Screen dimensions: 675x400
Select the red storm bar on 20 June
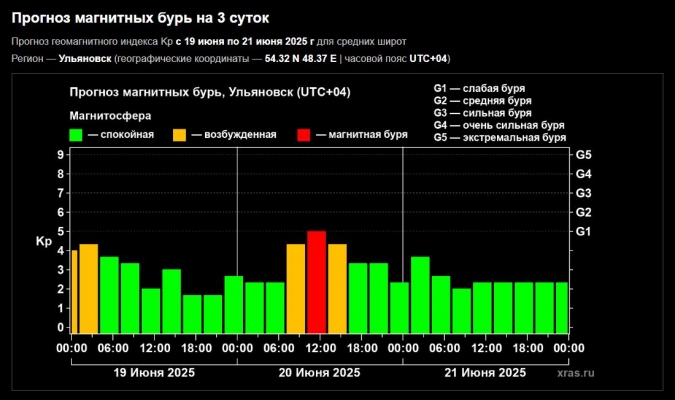pyautogui.click(x=316, y=282)
